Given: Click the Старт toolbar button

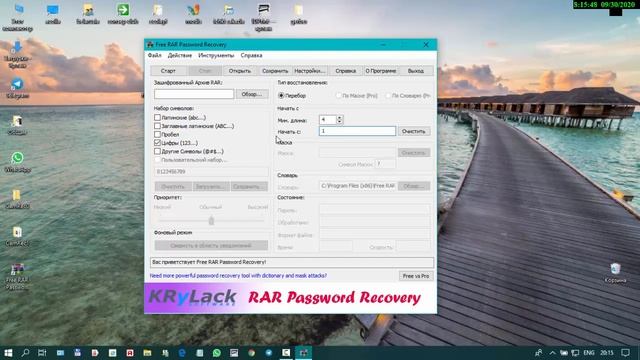Looking at the screenshot, I should click(168, 71).
